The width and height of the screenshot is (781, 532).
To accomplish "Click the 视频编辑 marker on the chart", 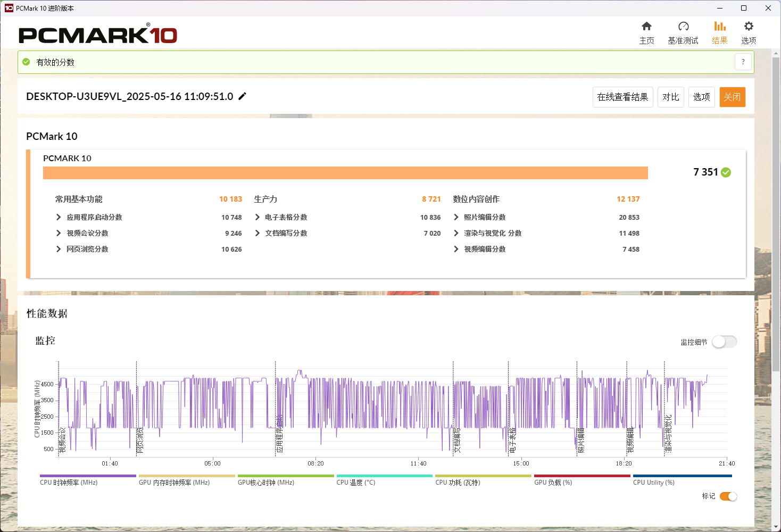I will point(630,440).
